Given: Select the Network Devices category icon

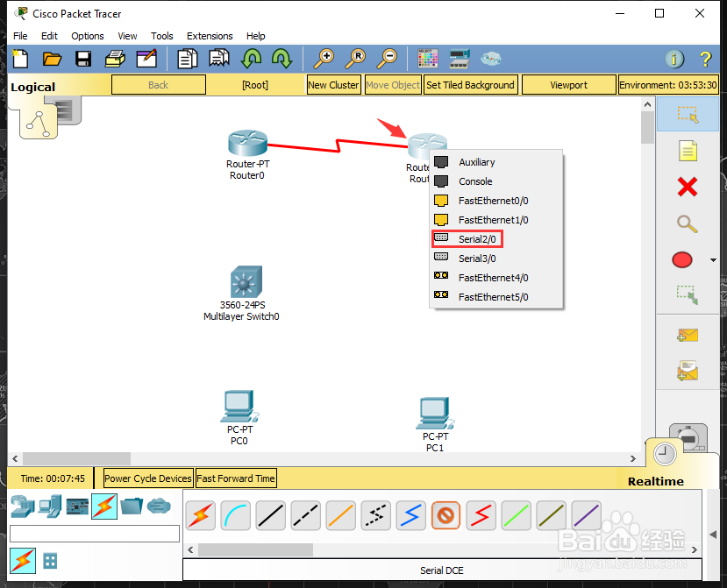Looking at the screenshot, I should click(23, 506).
